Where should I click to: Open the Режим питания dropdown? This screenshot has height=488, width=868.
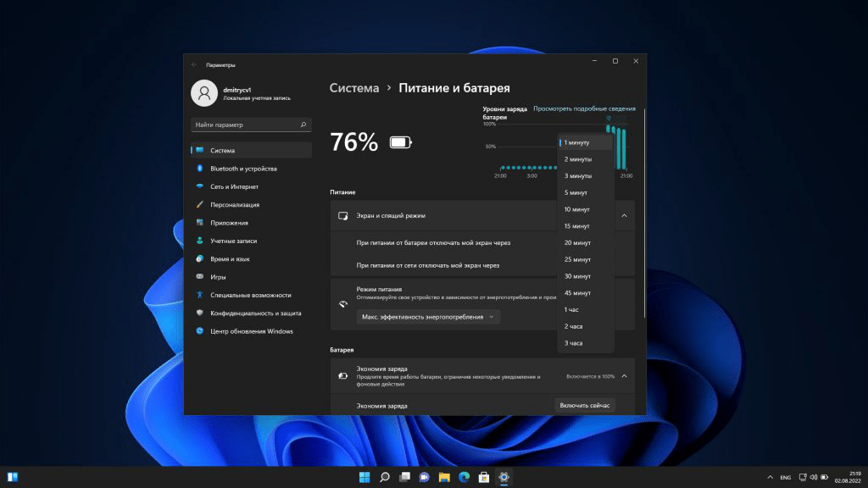(x=427, y=315)
